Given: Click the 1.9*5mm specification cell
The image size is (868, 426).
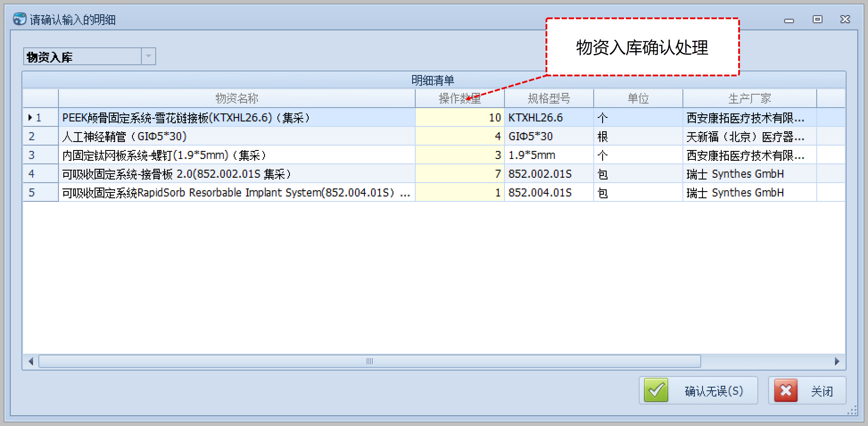Looking at the screenshot, I should 549,155.
